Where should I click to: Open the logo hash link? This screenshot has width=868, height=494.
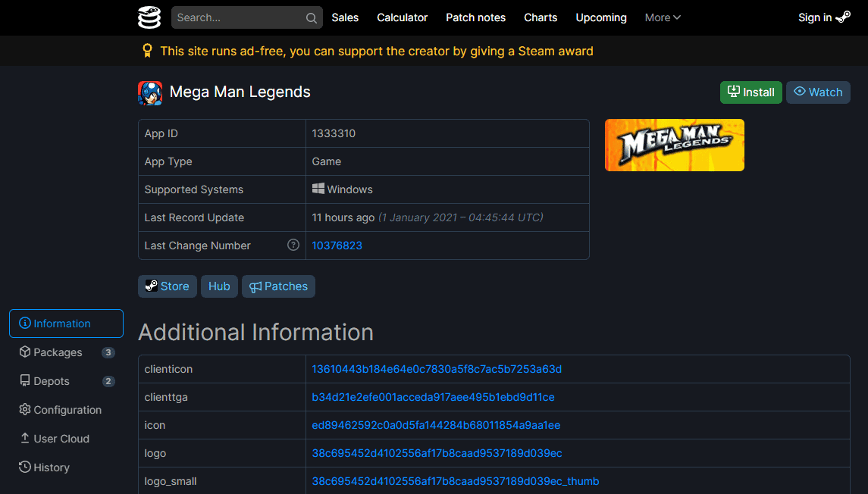[437, 453]
